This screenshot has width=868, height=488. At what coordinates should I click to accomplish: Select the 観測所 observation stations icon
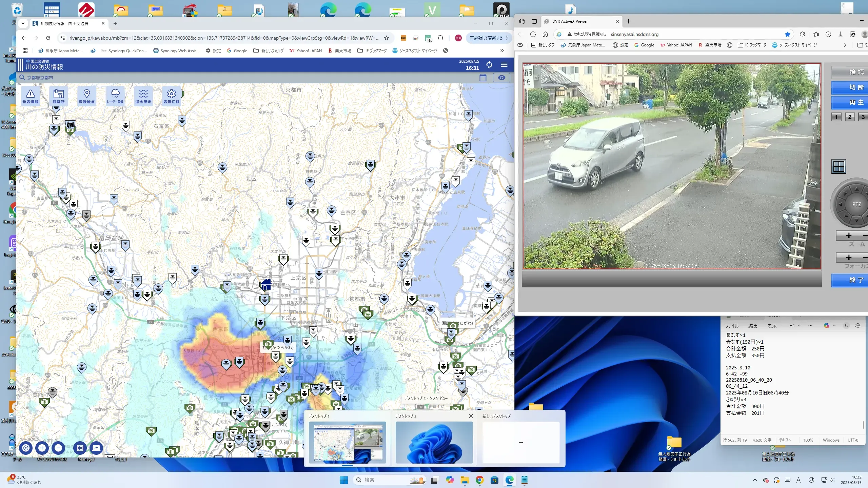[58, 96]
